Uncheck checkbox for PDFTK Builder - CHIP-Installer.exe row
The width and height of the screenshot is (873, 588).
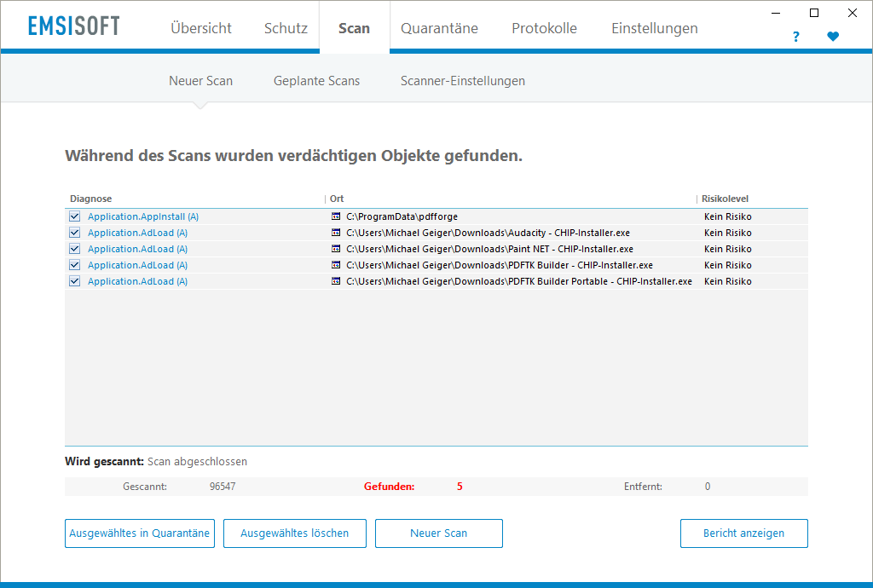point(75,265)
